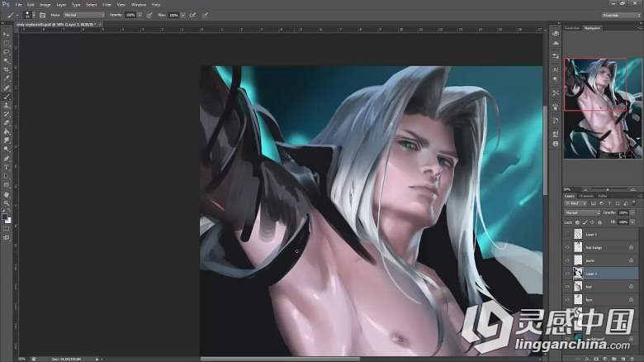This screenshot has width=644, height=362.
Task: Open the layer Fill dropdown arrow
Action: pyautogui.click(x=633, y=222)
